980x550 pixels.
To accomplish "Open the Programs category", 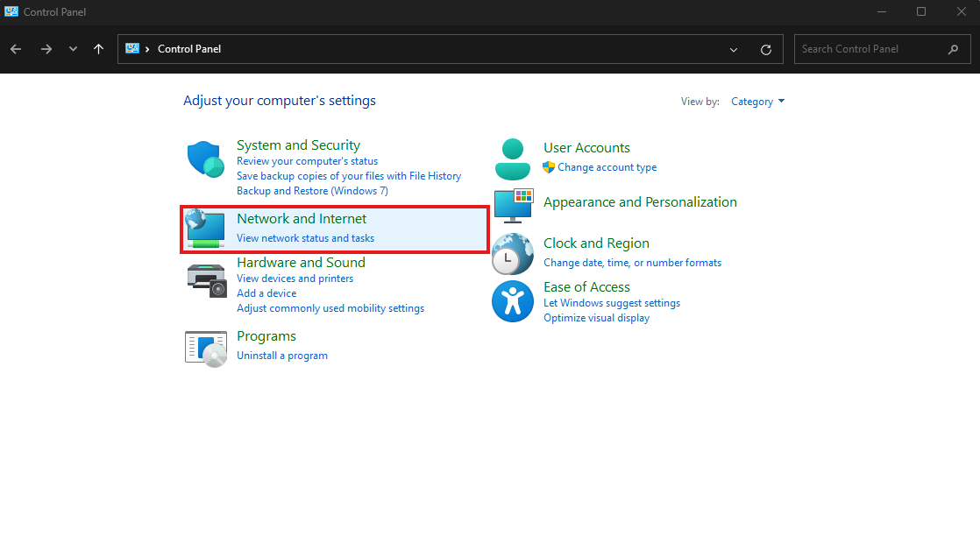I will pos(266,336).
